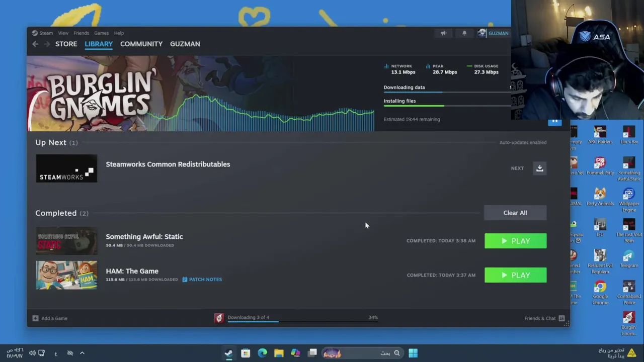
Task: Click the Steamworks Common Redistributables title
Action: pyautogui.click(x=168, y=164)
